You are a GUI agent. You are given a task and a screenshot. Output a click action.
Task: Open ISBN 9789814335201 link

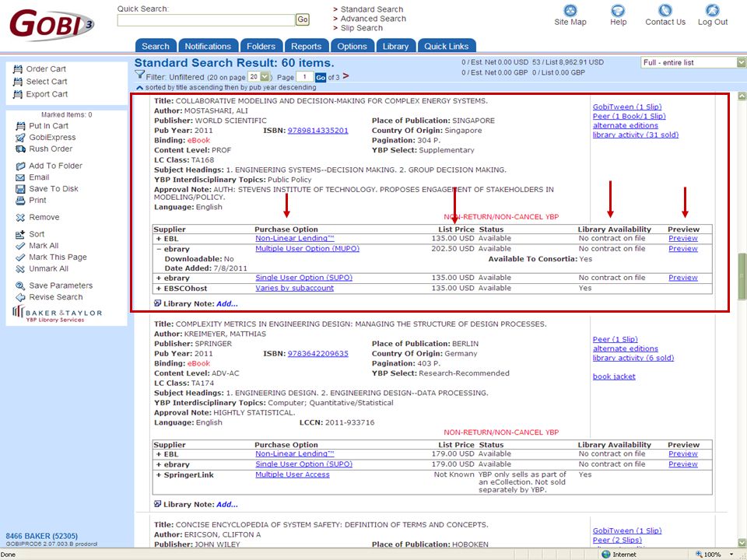(x=317, y=131)
